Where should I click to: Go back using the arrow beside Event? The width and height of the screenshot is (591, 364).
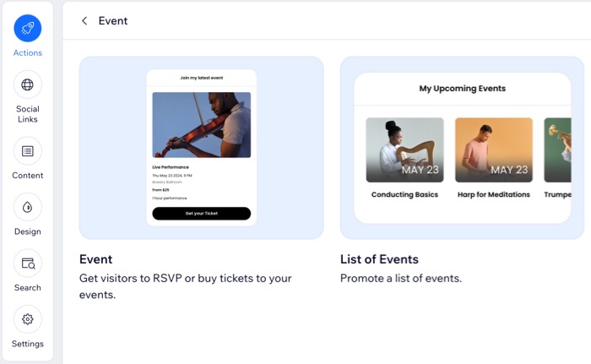84,21
